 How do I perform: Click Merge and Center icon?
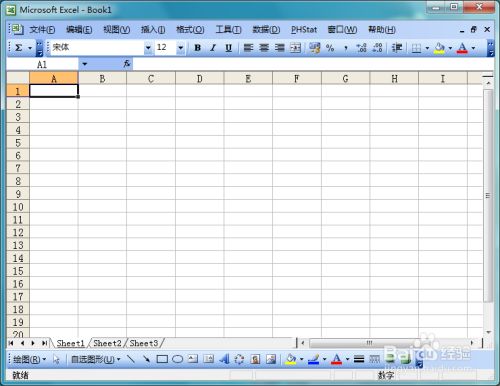coord(295,48)
